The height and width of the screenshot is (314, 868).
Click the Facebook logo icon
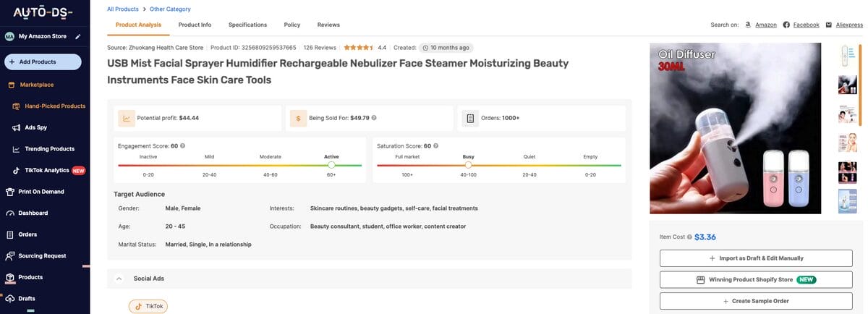coord(786,25)
